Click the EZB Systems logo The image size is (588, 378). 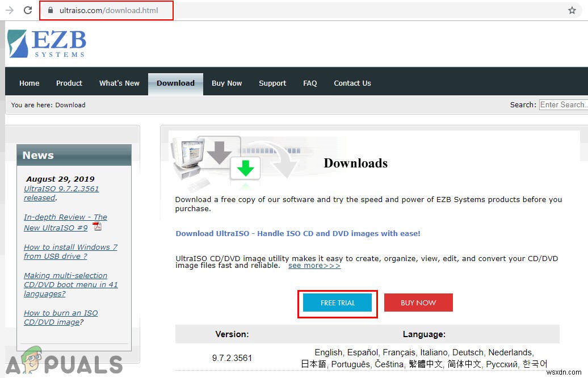47,44
